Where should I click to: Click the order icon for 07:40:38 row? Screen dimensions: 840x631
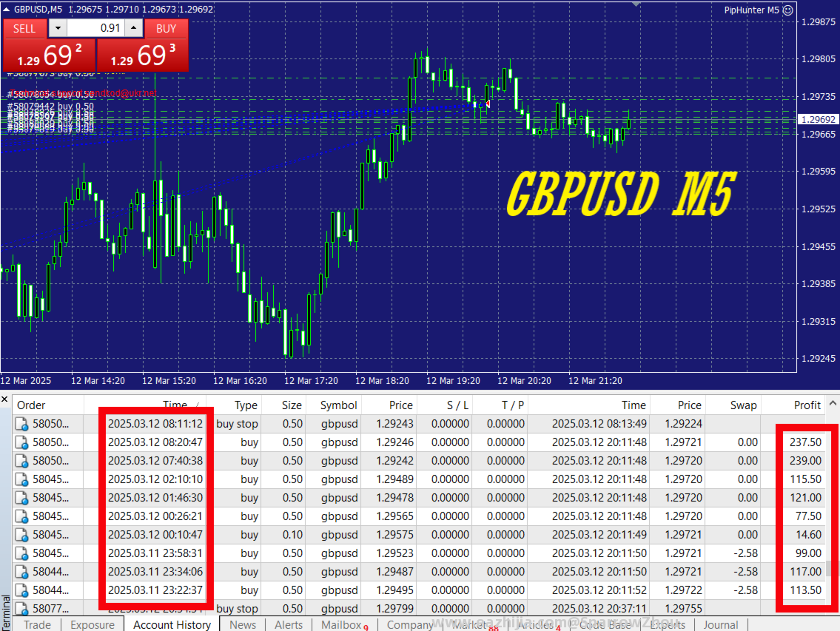pyautogui.click(x=21, y=461)
